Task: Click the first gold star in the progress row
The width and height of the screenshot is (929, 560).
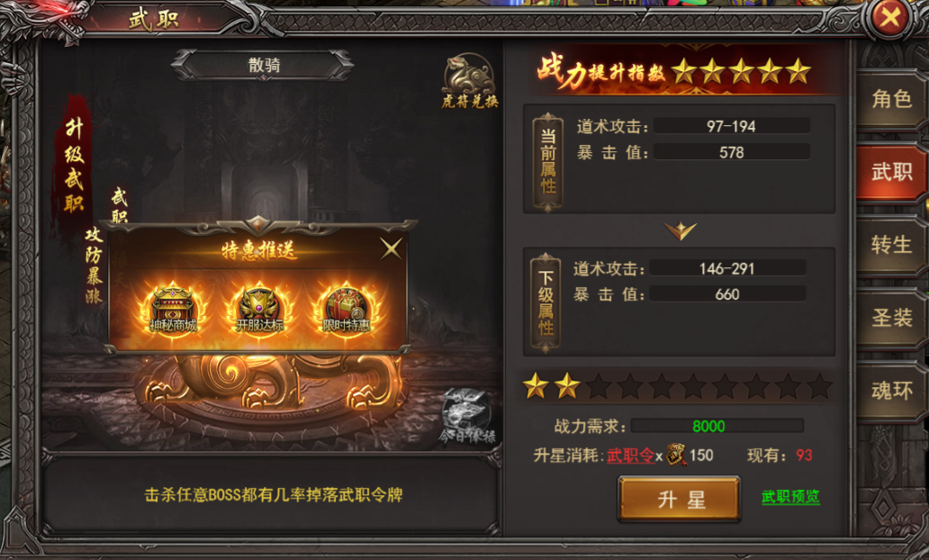Action: pos(536,385)
